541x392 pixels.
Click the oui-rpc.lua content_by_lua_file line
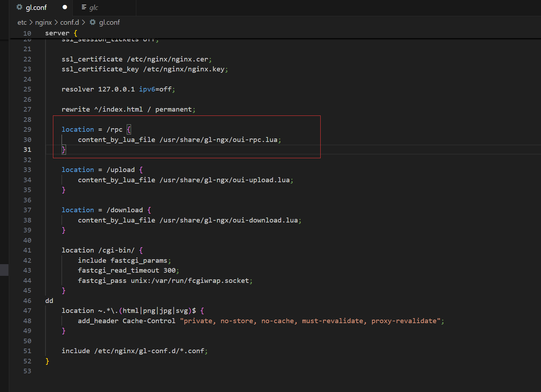(180, 140)
